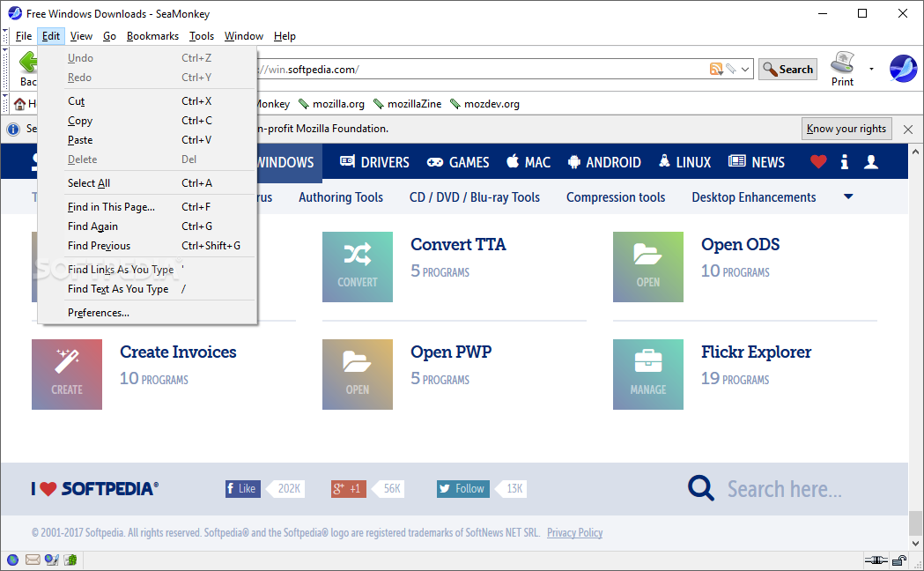This screenshot has height=571, width=924.
Task: Click the online/offline connection icon
Action: (x=876, y=560)
